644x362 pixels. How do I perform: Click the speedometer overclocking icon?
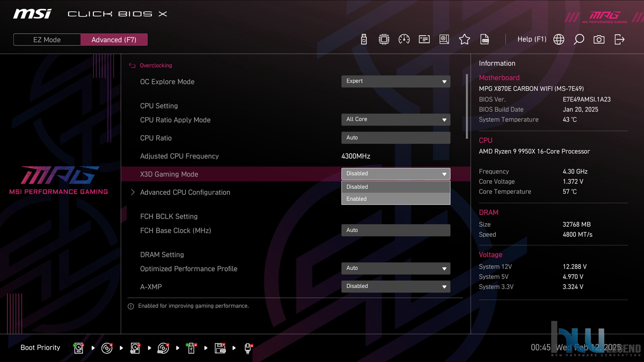(x=404, y=39)
